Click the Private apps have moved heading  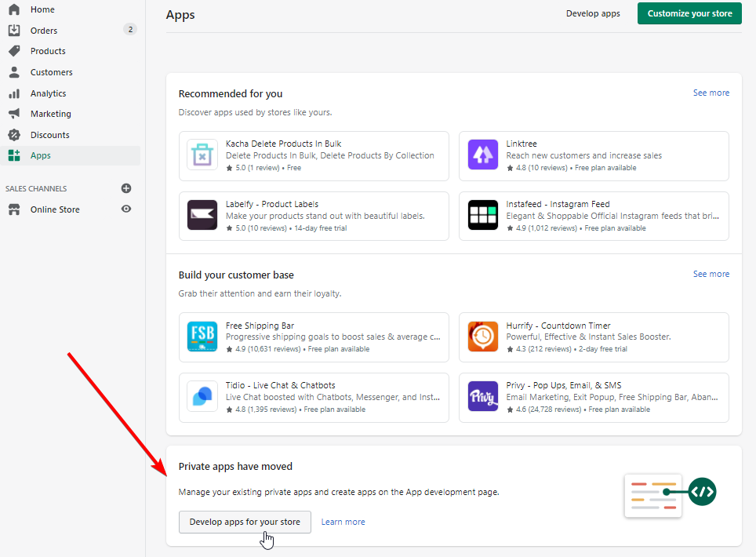(x=235, y=466)
